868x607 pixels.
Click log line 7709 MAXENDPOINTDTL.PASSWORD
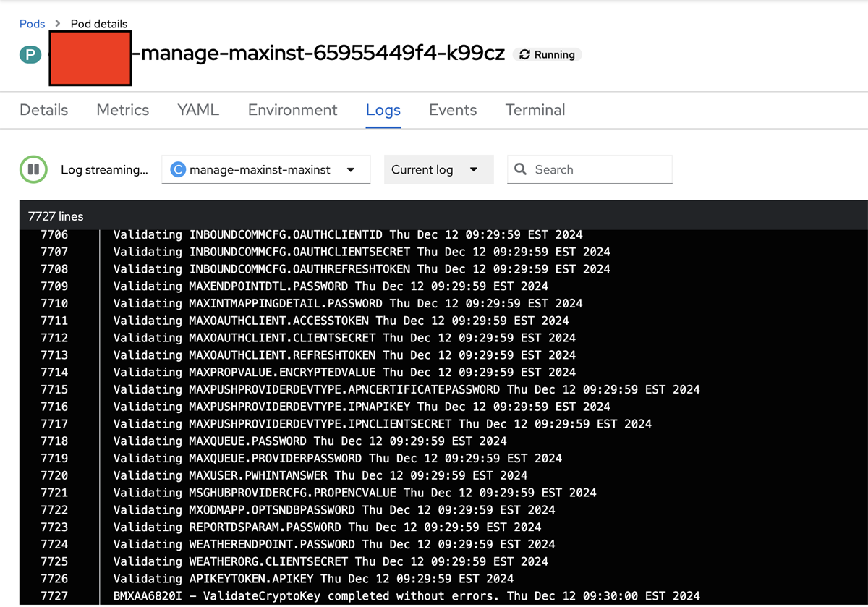click(331, 286)
